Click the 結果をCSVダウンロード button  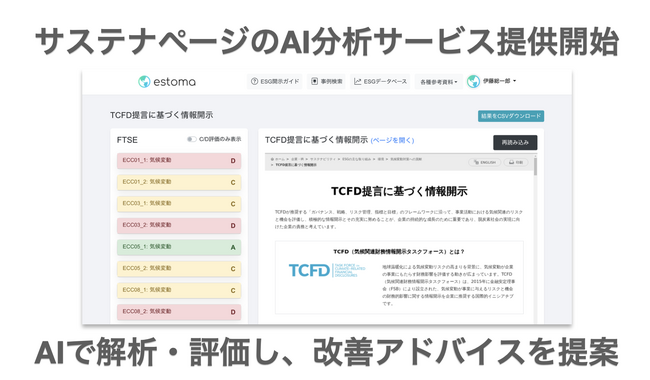pos(511,116)
